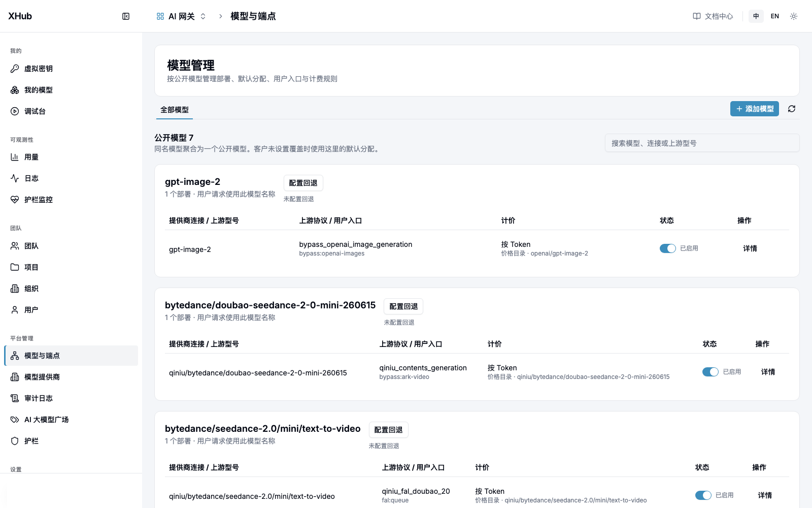This screenshot has width=812, height=508.
Task: Open 用量 chart icon
Action: [15, 157]
